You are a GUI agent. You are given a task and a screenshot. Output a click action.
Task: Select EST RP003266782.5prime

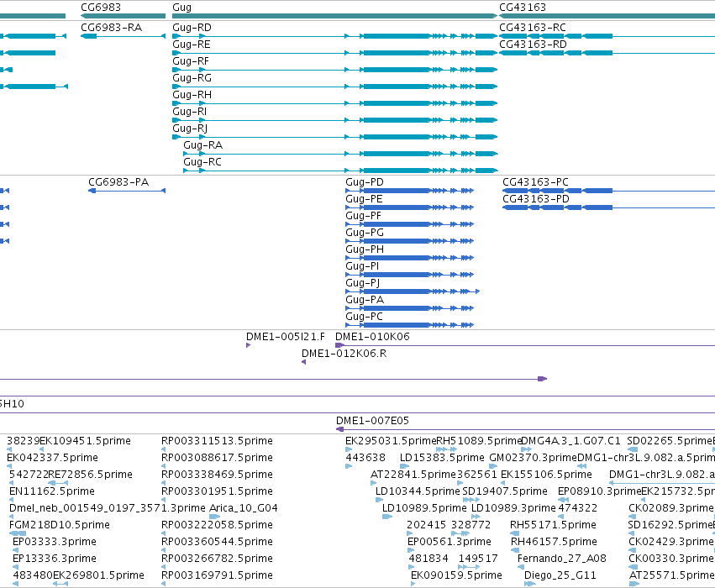click(x=217, y=559)
